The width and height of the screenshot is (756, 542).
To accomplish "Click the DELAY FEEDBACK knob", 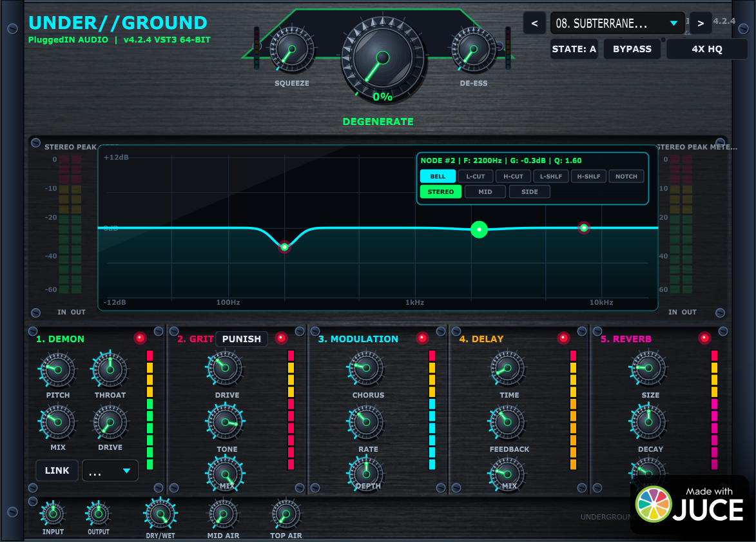I will tap(507, 422).
